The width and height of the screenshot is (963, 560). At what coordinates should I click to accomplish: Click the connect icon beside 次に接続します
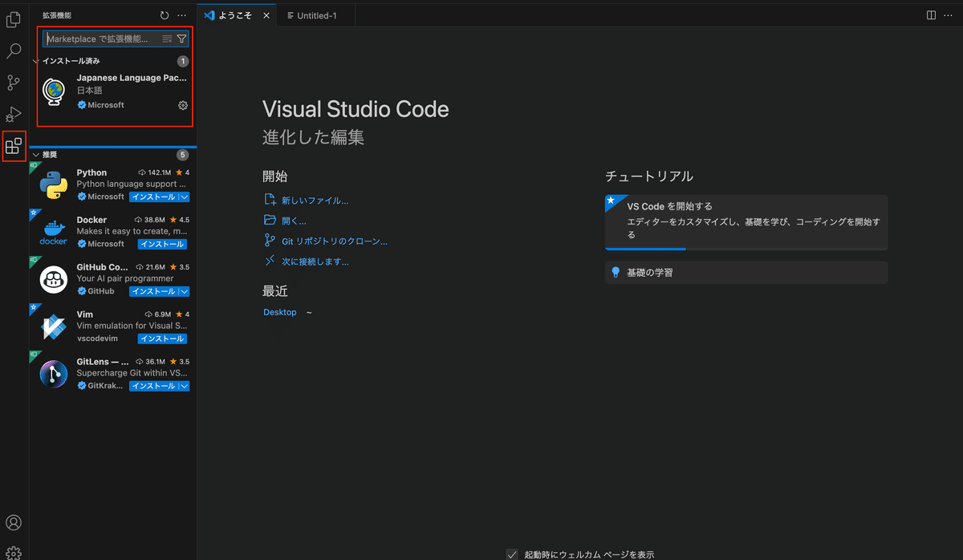point(270,261)
